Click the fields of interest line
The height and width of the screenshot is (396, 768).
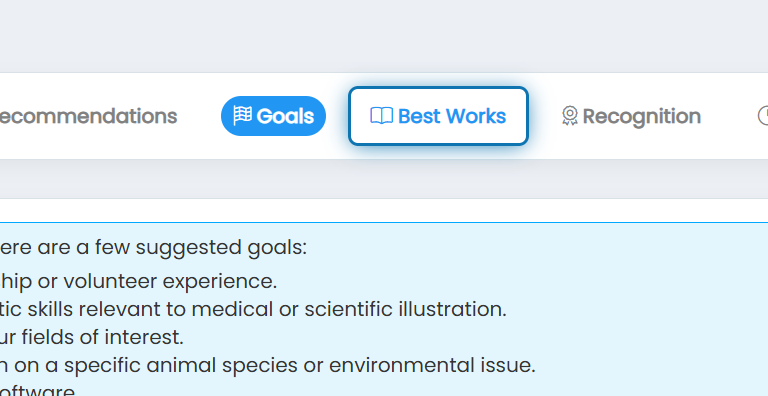point(92,337)
